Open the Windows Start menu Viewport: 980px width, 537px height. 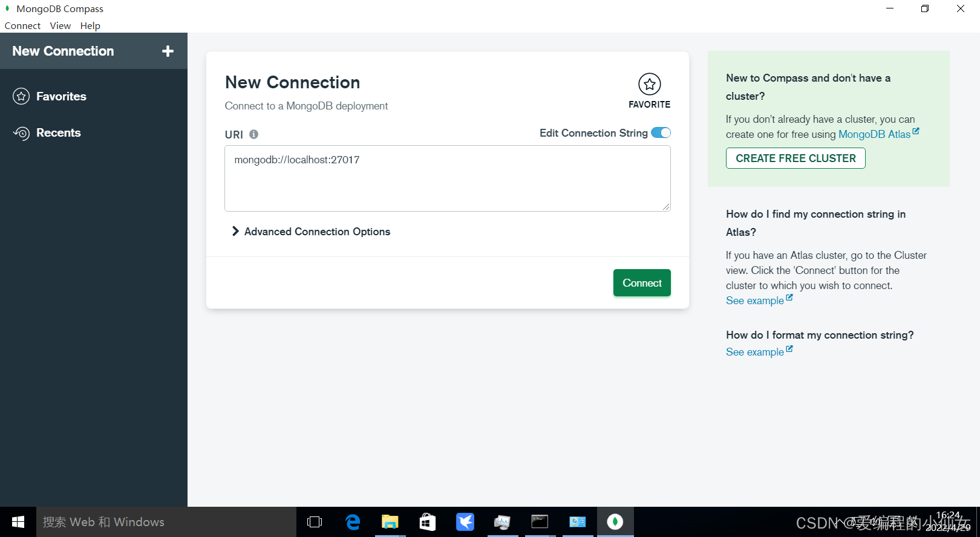coord(18,522)
